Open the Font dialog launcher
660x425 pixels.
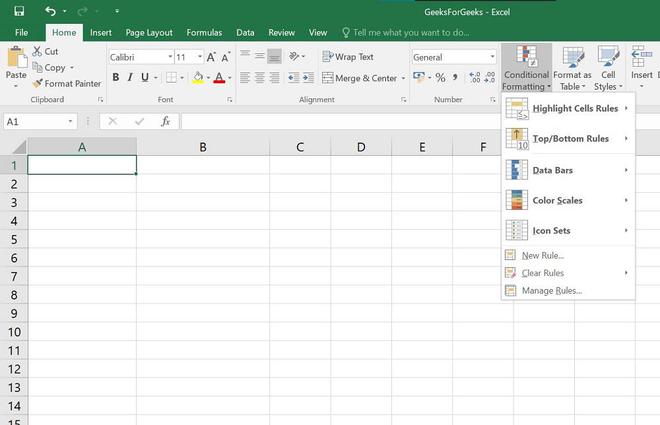click(x=230, y=100)
